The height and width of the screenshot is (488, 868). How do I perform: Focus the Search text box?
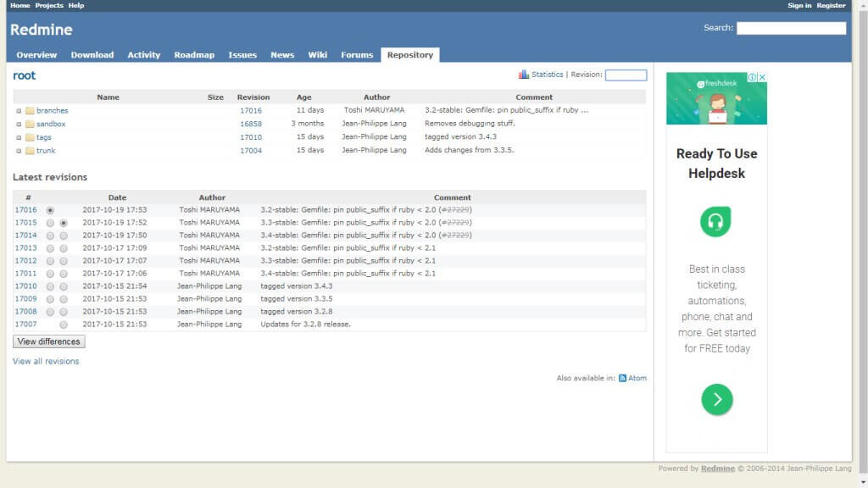pyautogui.click(x=791, y=28)
